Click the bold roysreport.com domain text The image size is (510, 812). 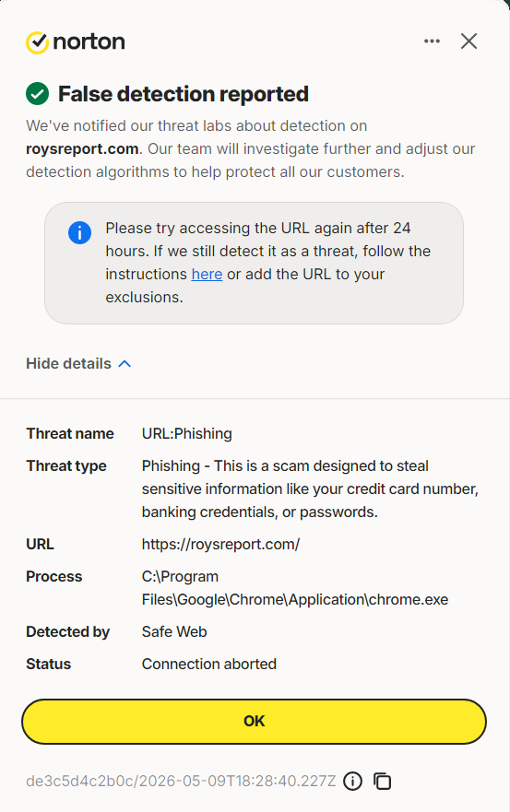[x=82, y=148]
